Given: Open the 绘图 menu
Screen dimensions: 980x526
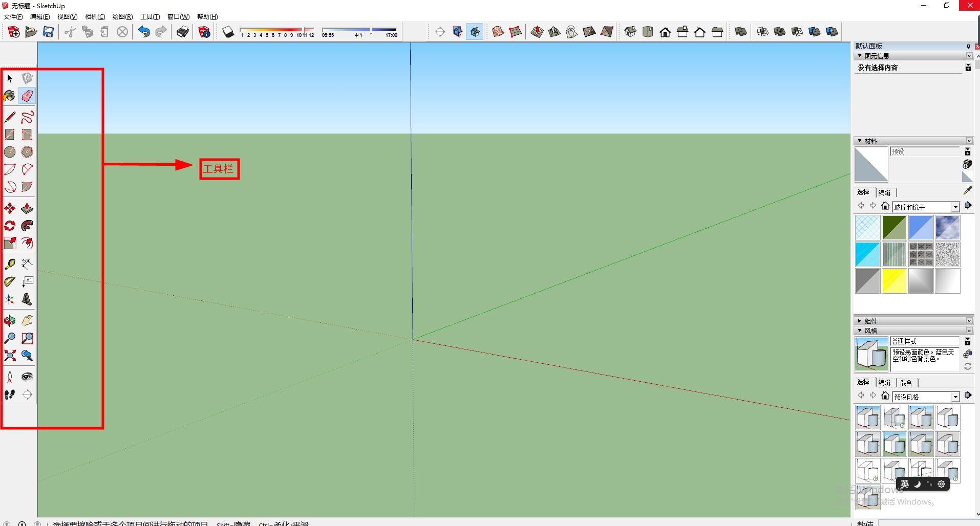Looking at the screenshot, I should [x=123, y=17].
